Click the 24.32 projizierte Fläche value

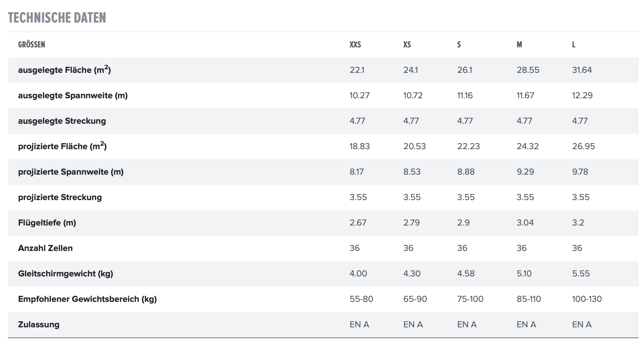(527, 146)
